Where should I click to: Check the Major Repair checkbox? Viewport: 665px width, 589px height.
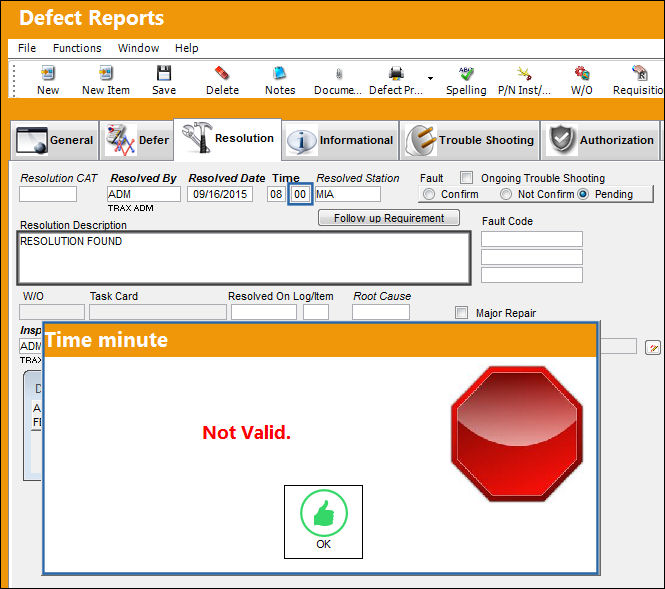pos(461,313)
